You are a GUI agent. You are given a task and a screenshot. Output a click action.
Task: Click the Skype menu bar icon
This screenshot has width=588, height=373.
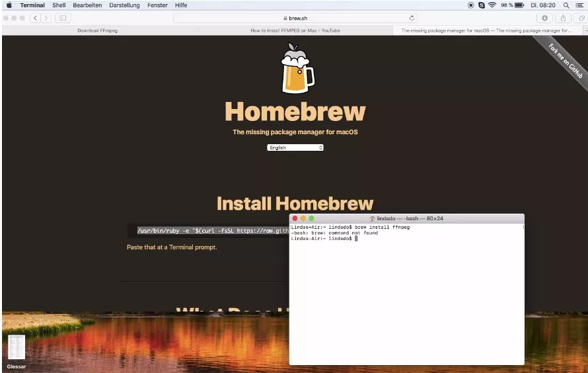point(482,5)
